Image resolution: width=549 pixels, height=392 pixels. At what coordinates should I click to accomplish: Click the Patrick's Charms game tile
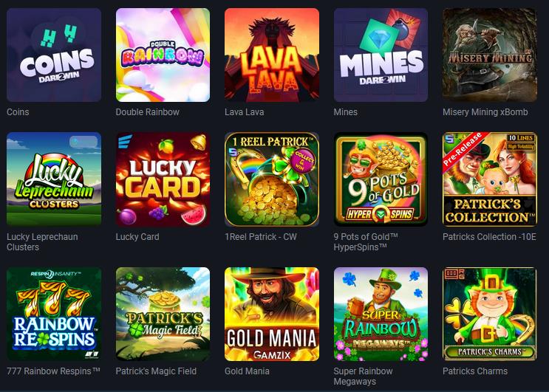click(489, 314)
